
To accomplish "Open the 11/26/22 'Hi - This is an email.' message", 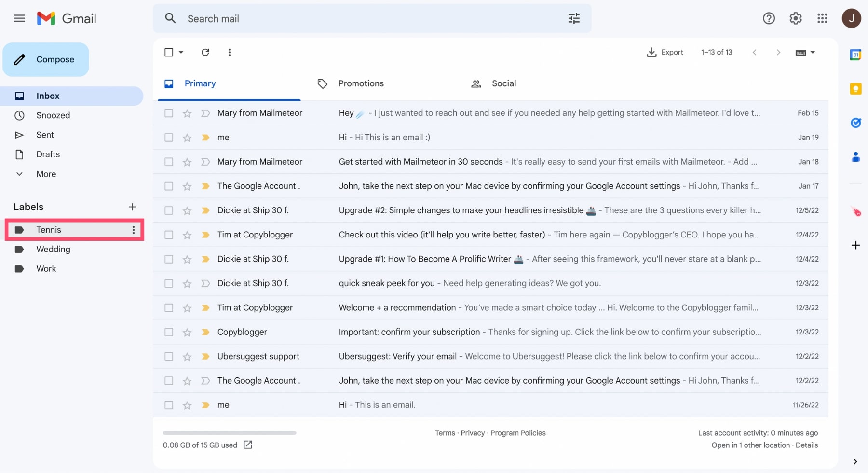I will click(491, 405).
